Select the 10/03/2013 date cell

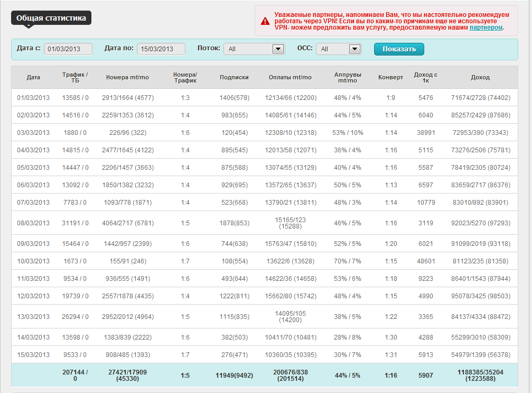33,261
